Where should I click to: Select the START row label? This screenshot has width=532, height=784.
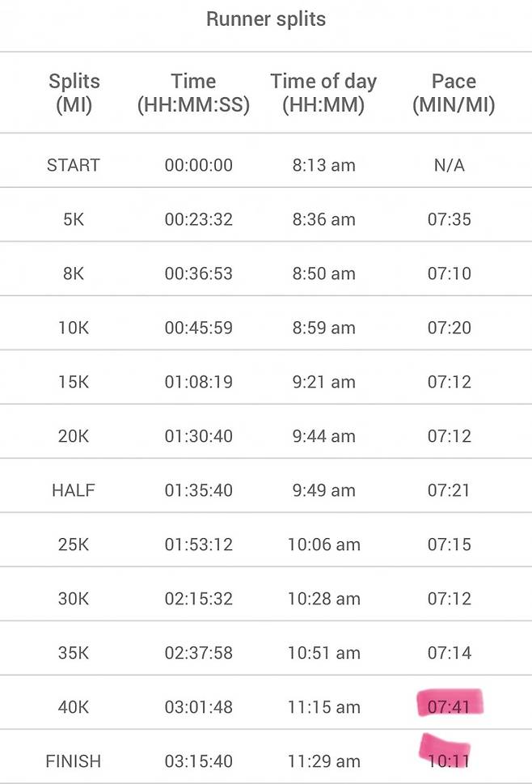(74, 165)
